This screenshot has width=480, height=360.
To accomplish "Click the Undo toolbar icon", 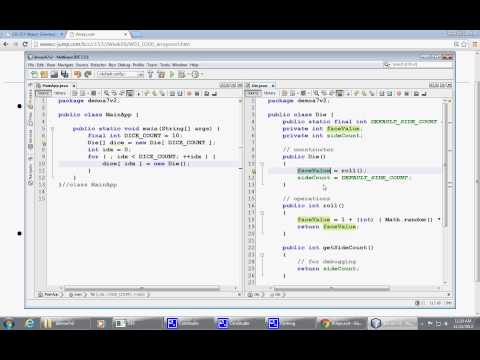I will coord(78,74).
